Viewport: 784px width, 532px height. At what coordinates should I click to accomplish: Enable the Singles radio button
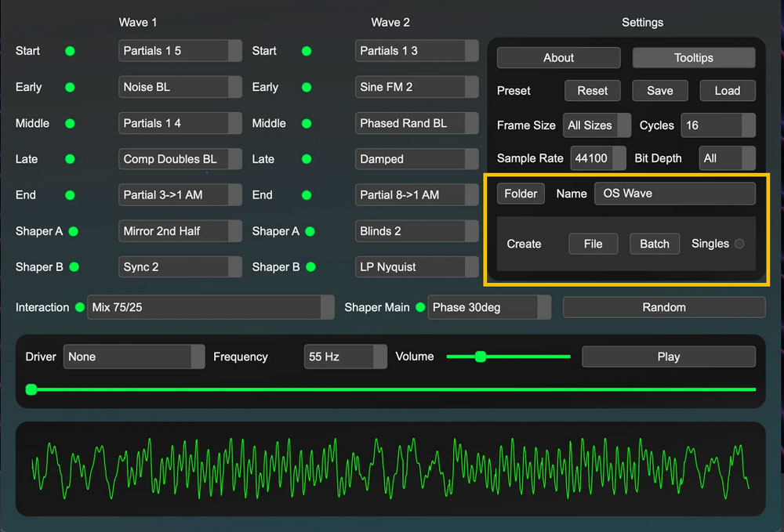tap(739, 244)
